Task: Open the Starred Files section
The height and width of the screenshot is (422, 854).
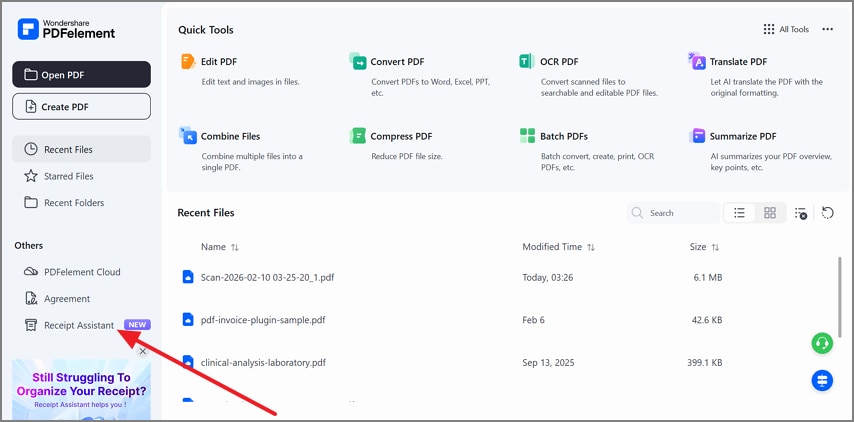Action: pyautogui.click(x=68, y=176)
